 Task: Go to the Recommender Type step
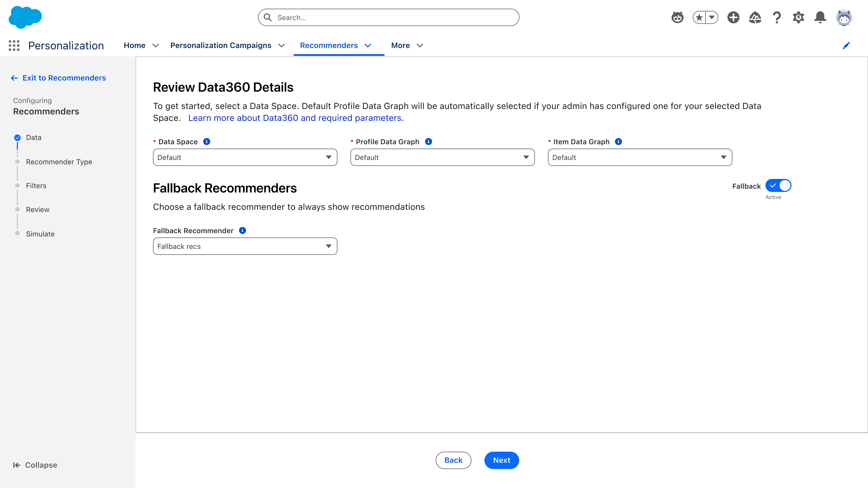(x=59, y=162)
